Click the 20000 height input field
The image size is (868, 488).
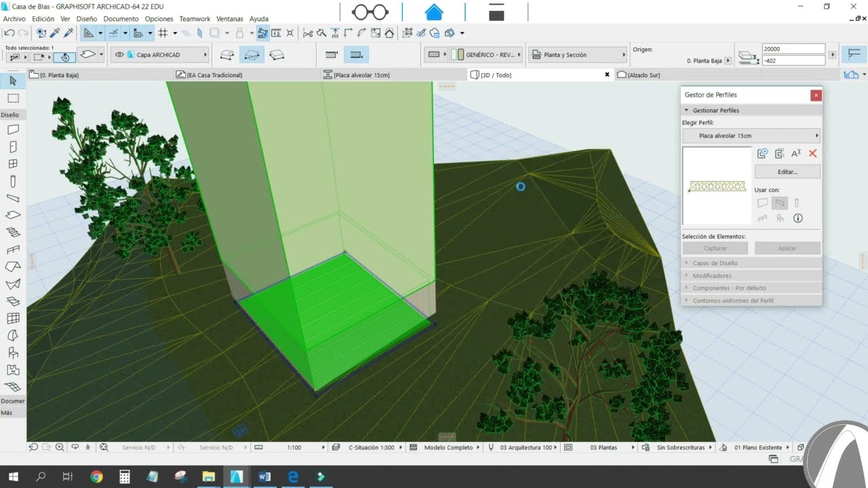793,49
